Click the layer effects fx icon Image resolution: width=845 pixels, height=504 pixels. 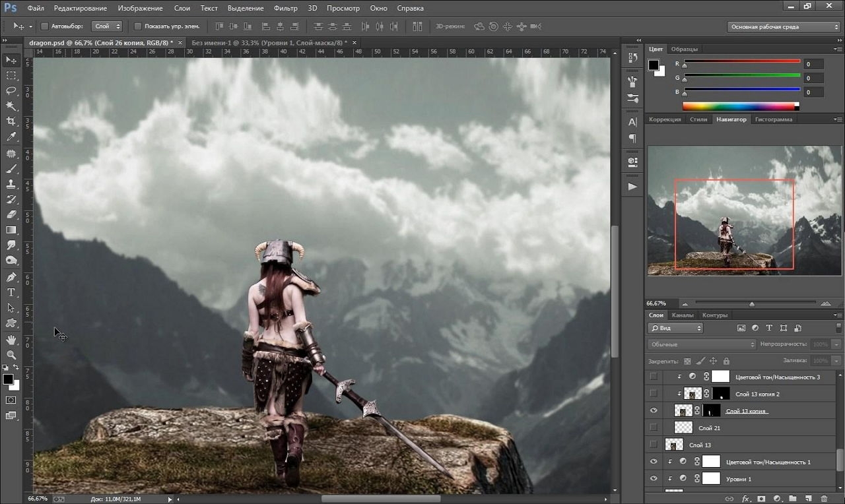[x=746, y=499]
